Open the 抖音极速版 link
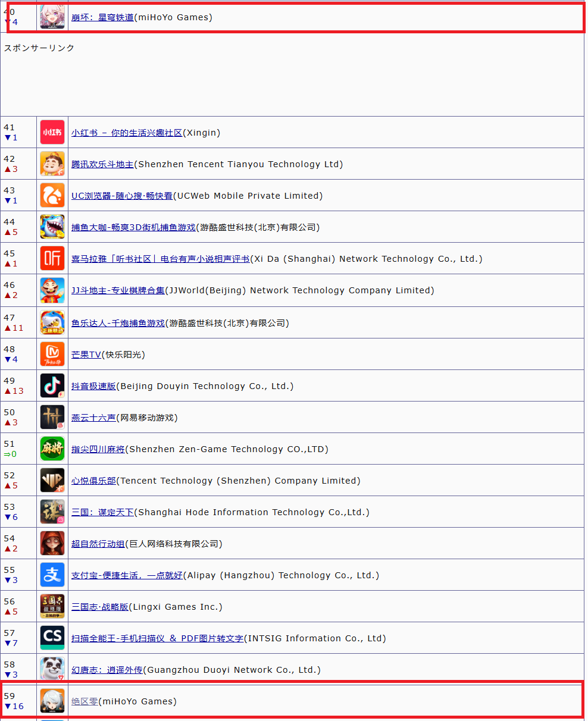 pyautogui.click(x=93, y=386)
